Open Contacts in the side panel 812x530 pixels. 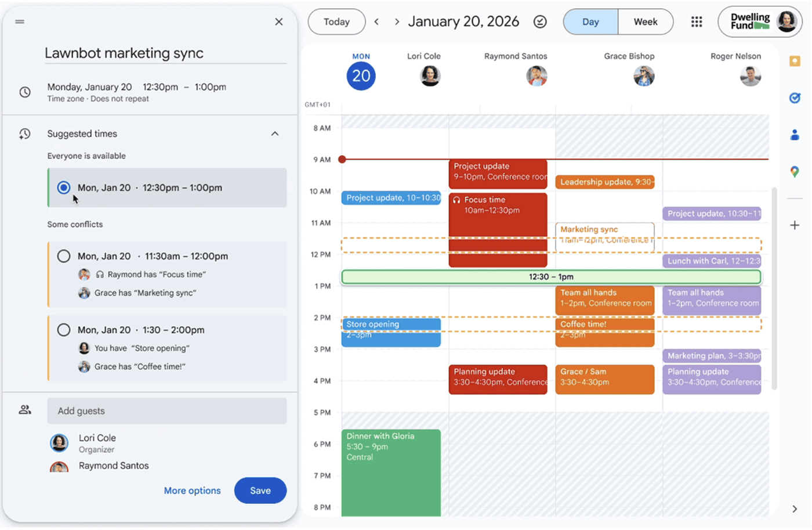[795, 135]
